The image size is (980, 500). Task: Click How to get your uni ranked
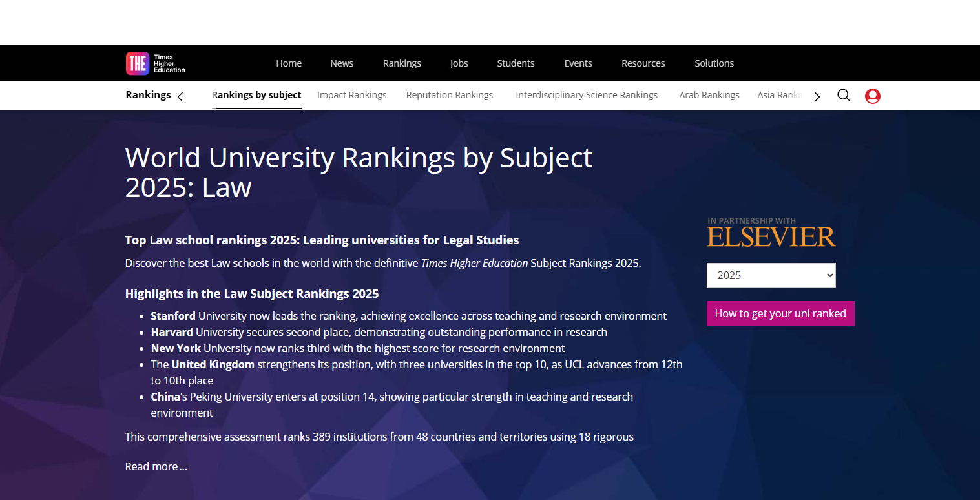click(780, 313)
